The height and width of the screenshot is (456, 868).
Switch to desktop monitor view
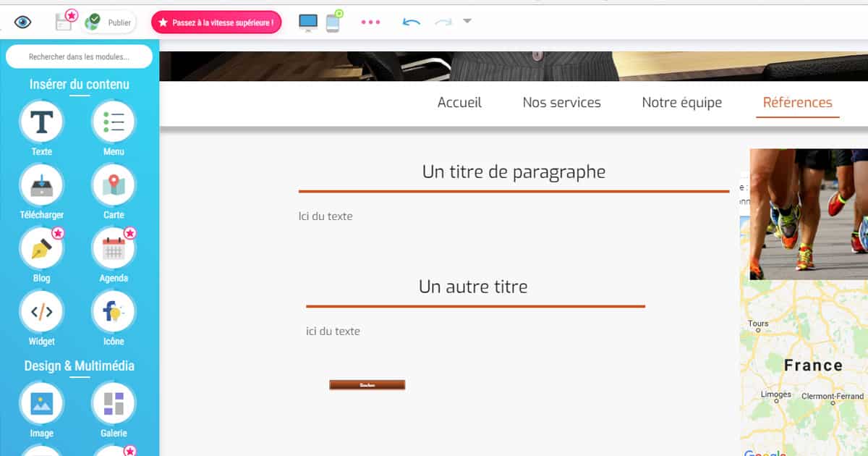coord(308,22)
